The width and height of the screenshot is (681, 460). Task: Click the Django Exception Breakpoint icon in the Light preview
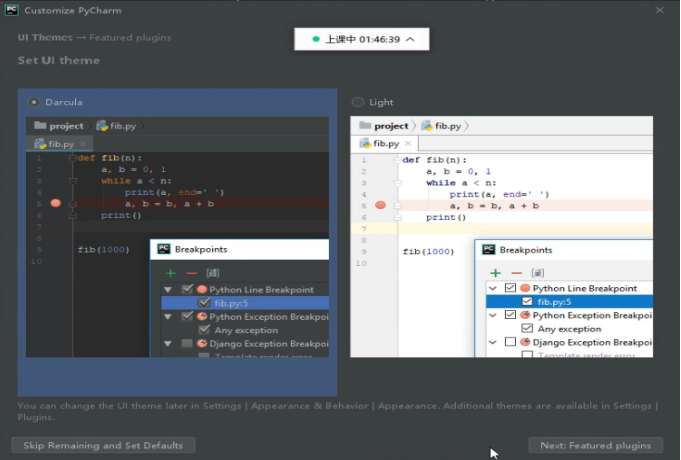(525, 342)
